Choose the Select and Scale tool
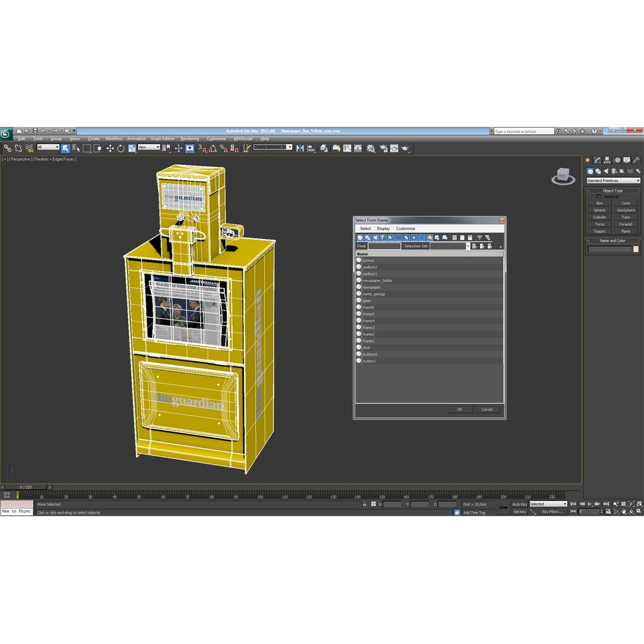 [132, 148]
